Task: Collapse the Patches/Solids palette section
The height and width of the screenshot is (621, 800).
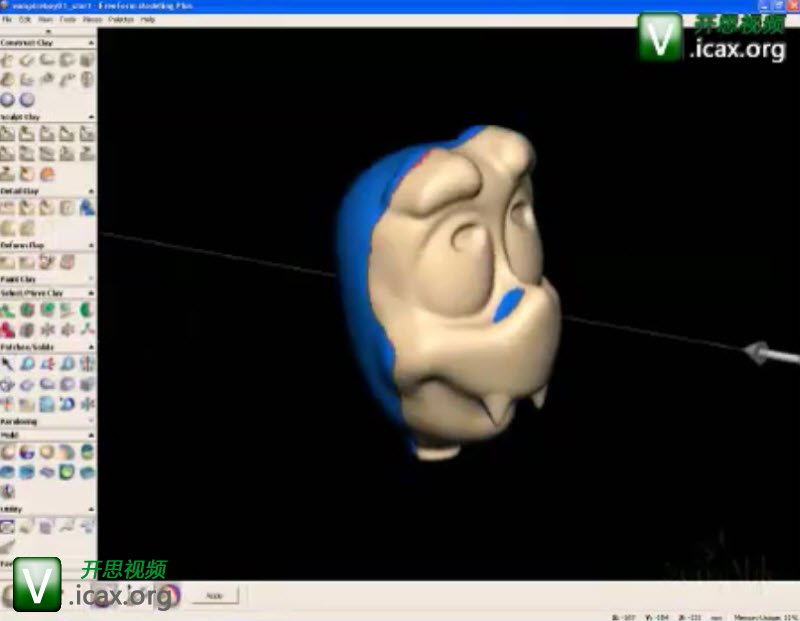Action: [x=92, y=346]
